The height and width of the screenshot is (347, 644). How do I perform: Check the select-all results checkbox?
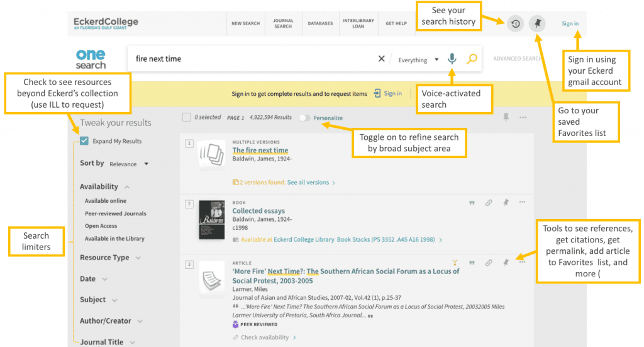point(186,118)
